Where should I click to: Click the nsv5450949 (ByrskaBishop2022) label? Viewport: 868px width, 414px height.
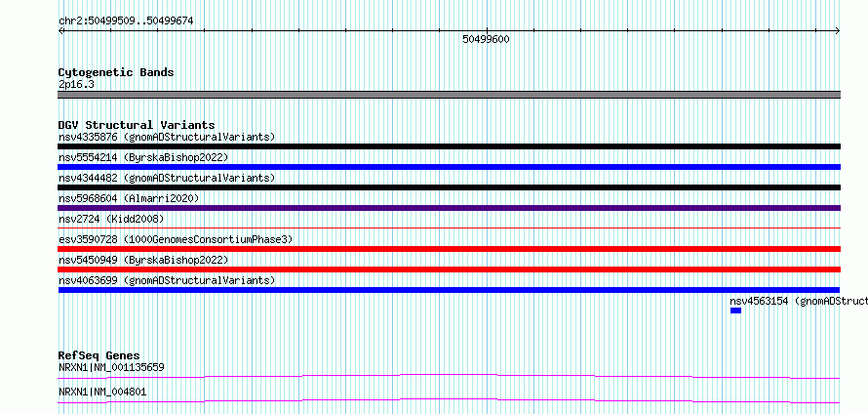click(143, 260)
